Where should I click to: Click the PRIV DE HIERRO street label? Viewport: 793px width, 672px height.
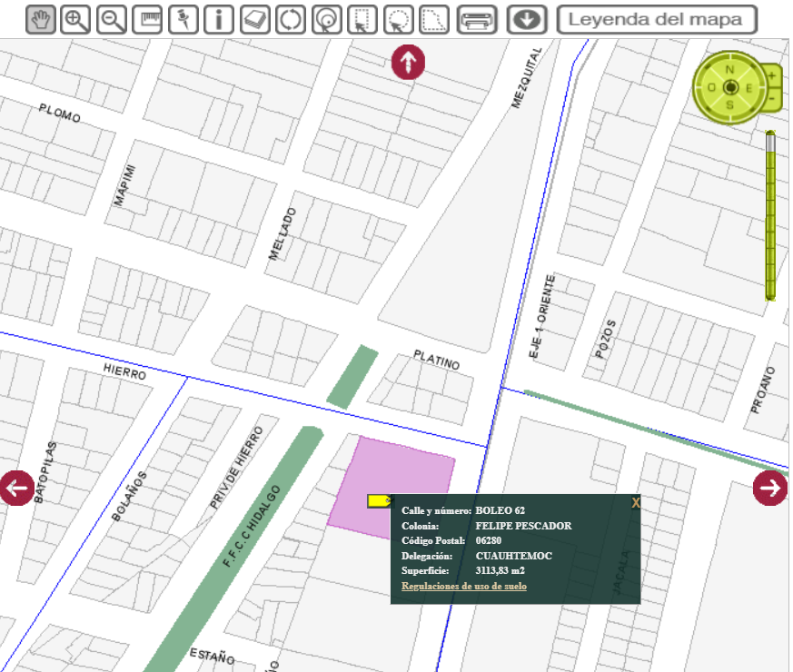coord(237,468)
